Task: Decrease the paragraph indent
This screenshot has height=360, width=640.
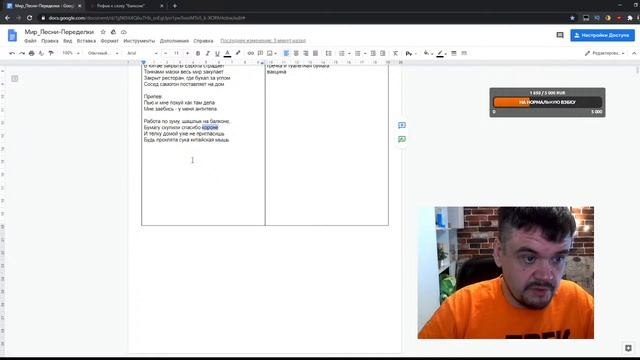Action: pyautogui.click(x=373, y=53)
